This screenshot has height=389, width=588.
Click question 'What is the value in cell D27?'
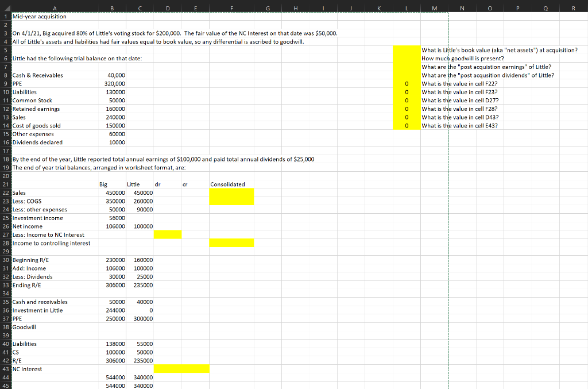point(460,101)
